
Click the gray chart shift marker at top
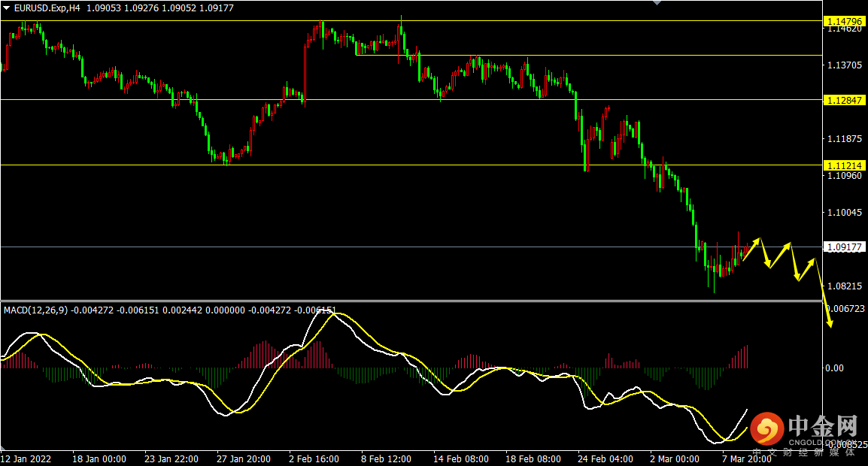(x=658, y=3)
